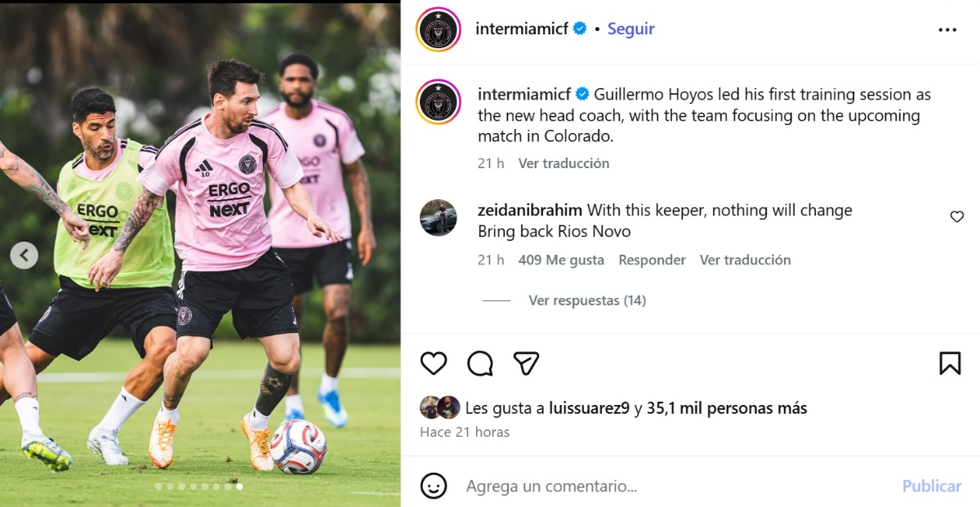
Task: Click intermiamicf avatar beside the caption
Action: pos(439,103)
